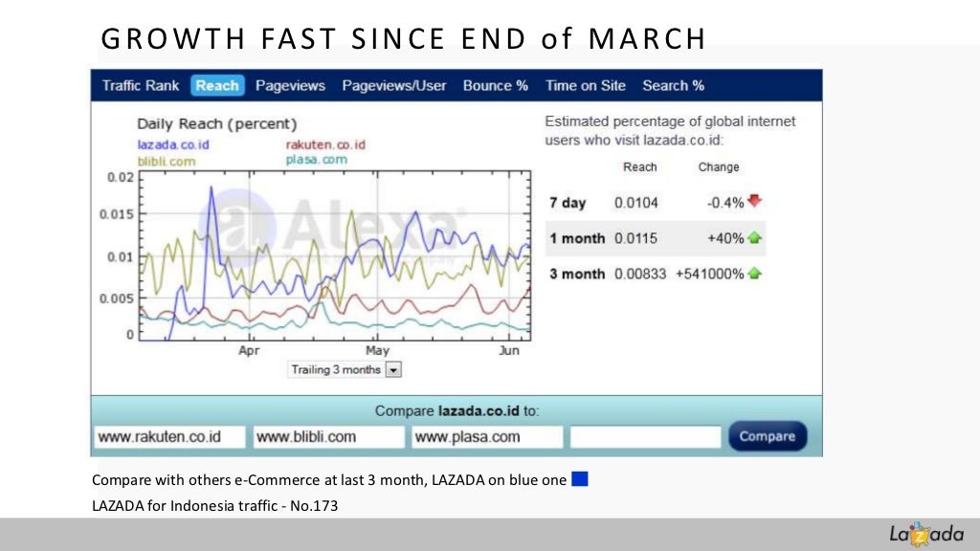Click the blibli.com legend link
The width and height of the screenshot is (980, 551).
point(167,162)
